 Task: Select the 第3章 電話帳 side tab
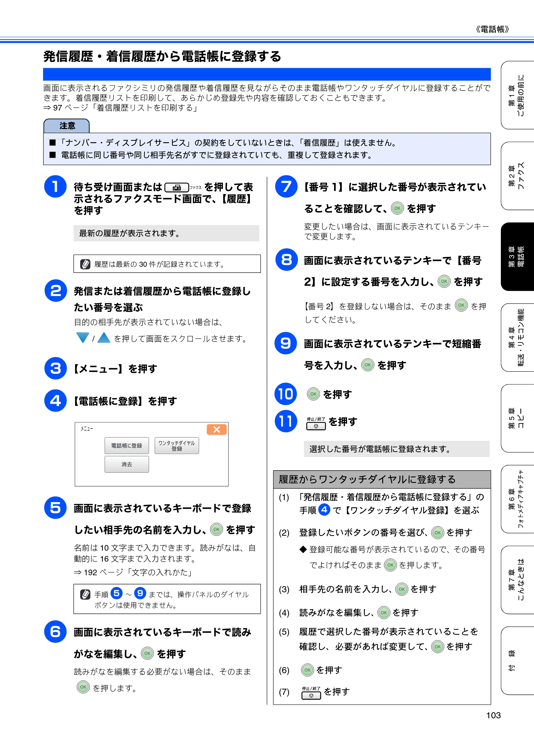(517, 257)
